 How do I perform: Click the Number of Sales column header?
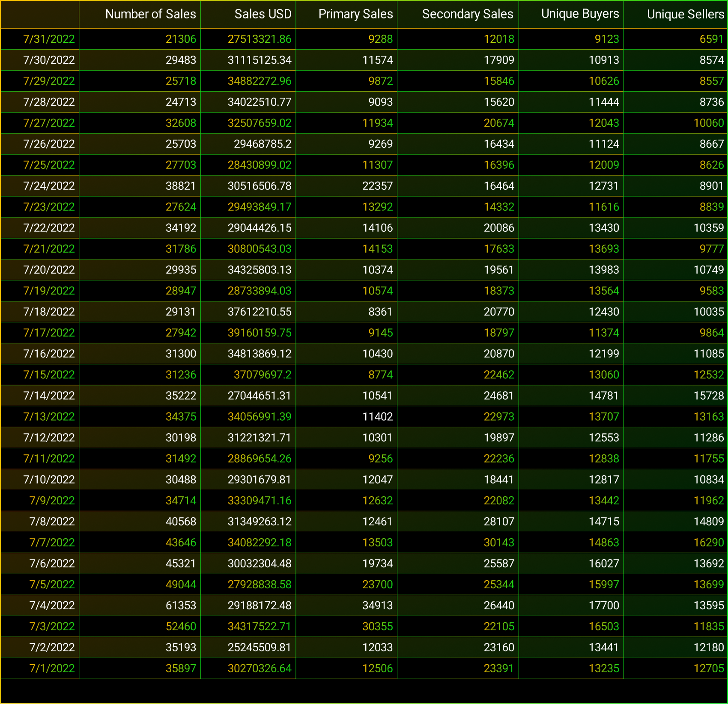(x=140, y=15)
